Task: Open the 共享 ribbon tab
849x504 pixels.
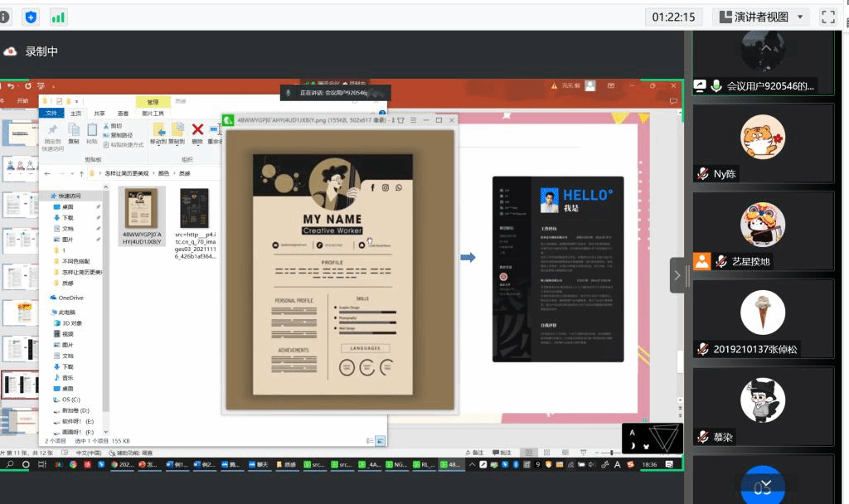Action: pyautogui.click(x=99, y=114)
